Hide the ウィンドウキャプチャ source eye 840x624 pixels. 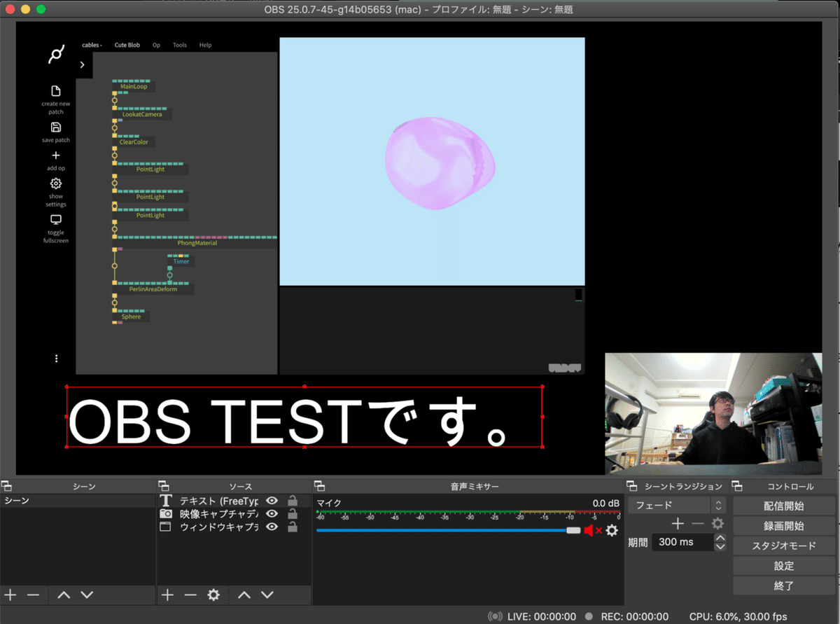click(x=272, y=527)
